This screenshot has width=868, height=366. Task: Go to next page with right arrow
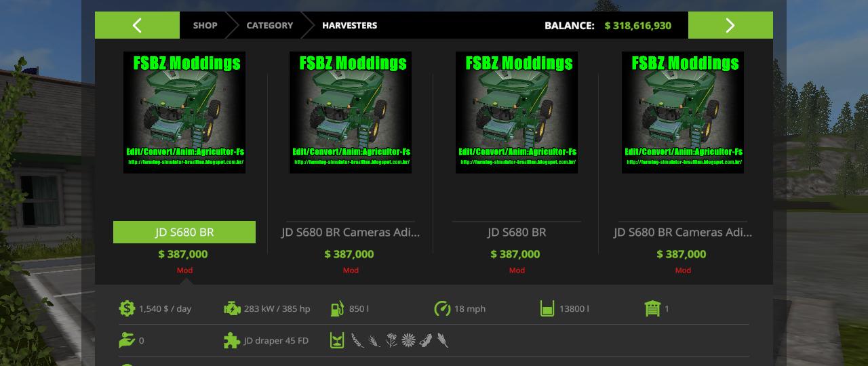coord(730,25)
